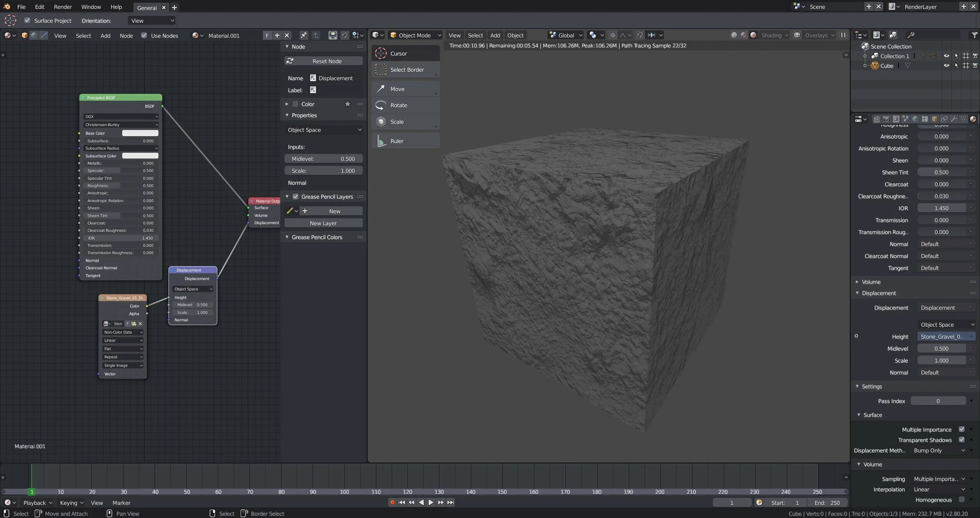Click the pin node tree icon
The width and height of the screenshot is (980, 518).
coord(304,35)
